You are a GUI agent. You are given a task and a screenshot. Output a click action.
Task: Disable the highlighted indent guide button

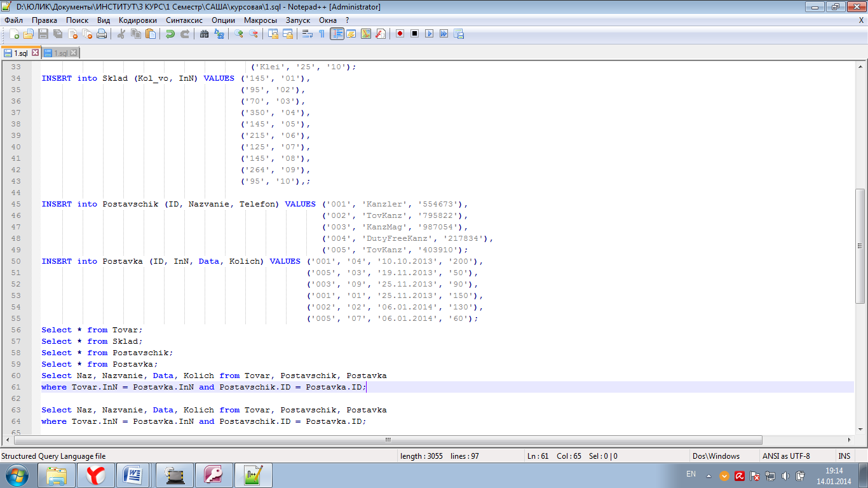(337, 34)
